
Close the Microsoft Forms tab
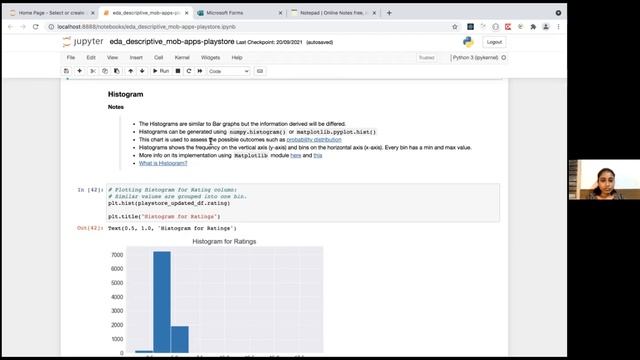[280, 13]
